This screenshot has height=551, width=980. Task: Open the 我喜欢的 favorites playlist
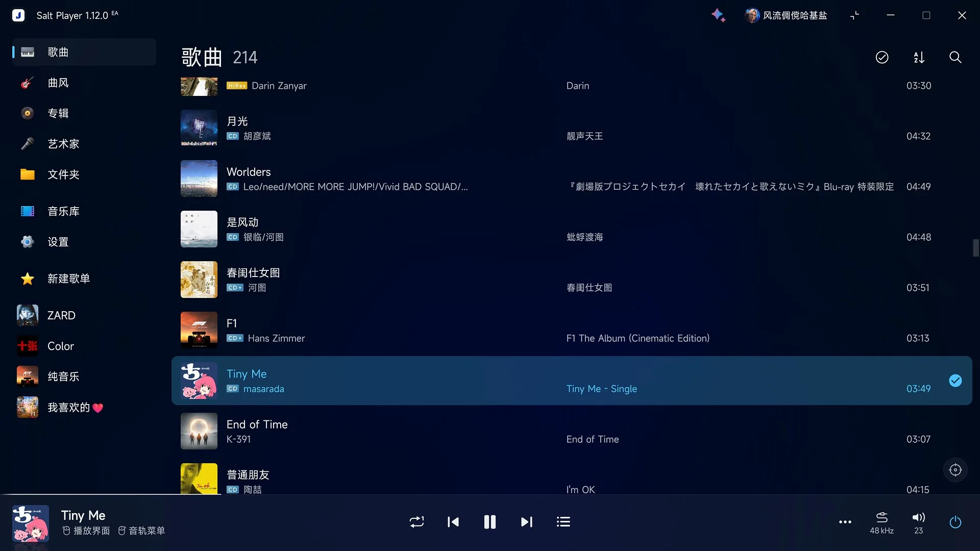[84, 407]
